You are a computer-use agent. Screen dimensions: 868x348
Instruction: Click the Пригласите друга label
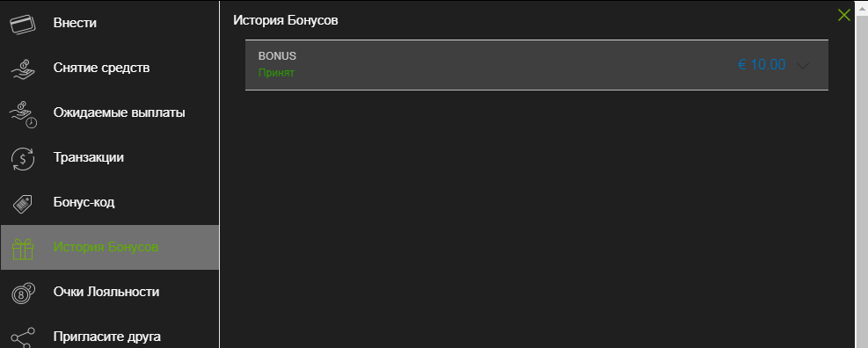point(106,337)
